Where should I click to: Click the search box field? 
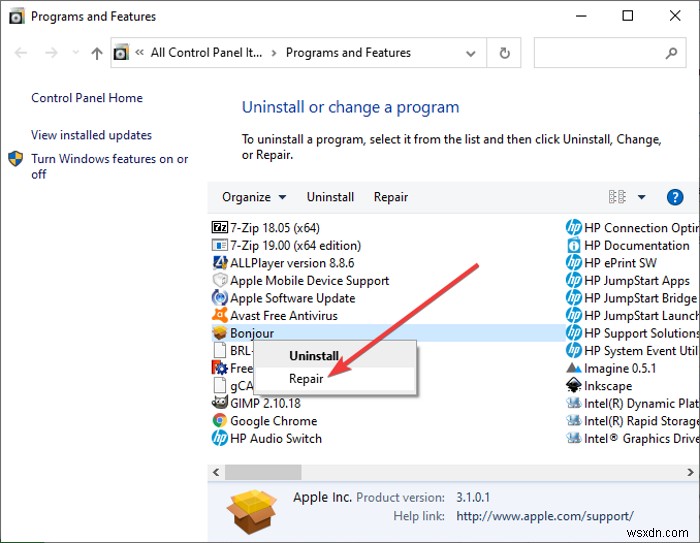point(610,53)
